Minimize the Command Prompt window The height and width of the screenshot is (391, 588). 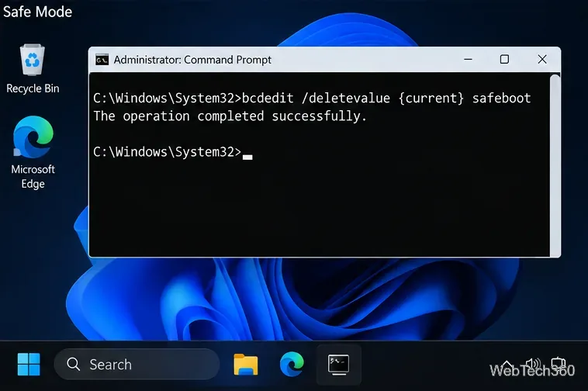(x=468, y=59)
